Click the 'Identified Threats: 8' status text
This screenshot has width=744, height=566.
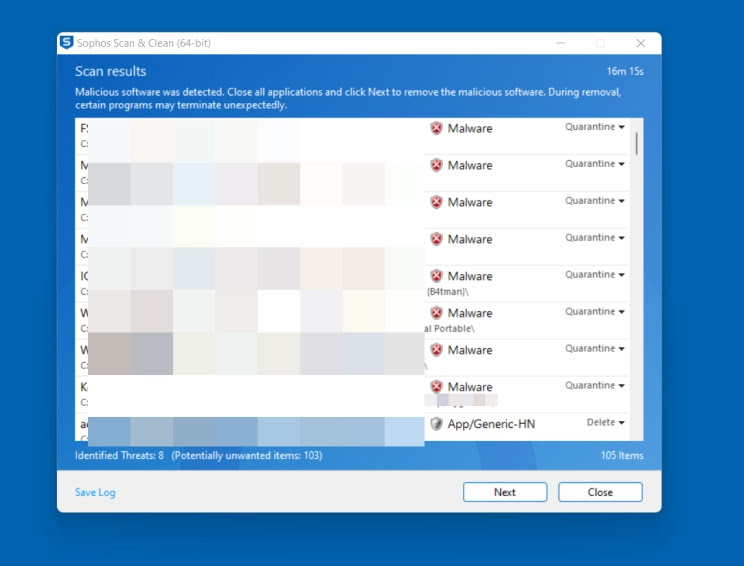click(119, 455)
